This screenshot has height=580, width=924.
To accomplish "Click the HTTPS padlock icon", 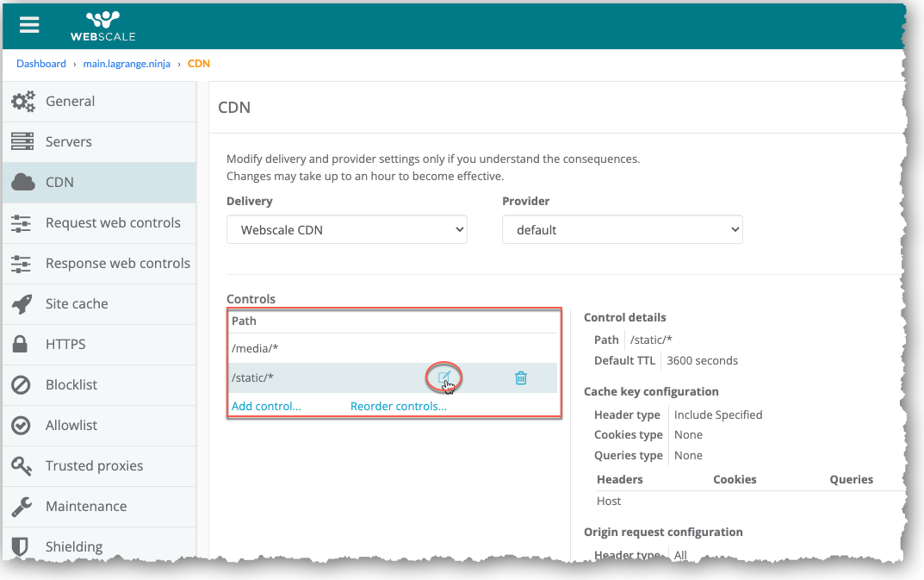I will pos(22,344).
